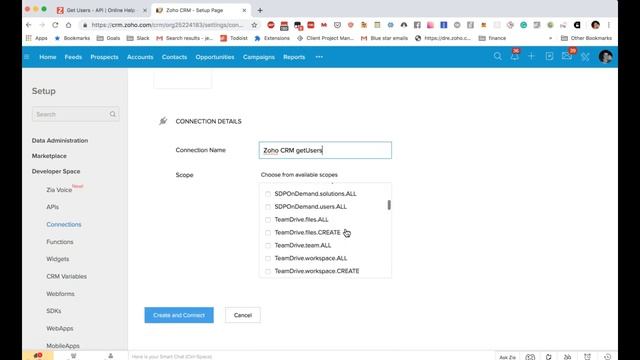Open the Opportunities module
The image size is (640, 360).
click(215, 57)
